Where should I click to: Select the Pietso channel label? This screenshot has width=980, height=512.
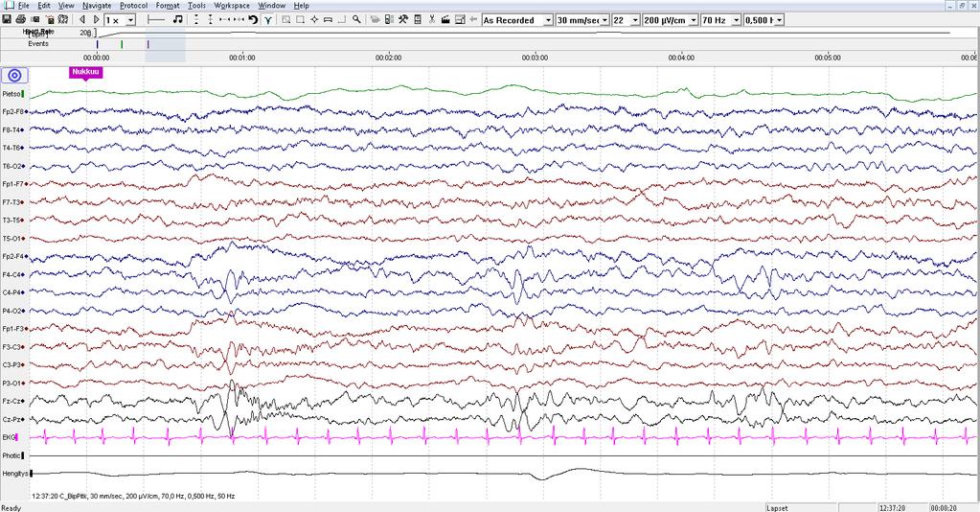[11, 94]
